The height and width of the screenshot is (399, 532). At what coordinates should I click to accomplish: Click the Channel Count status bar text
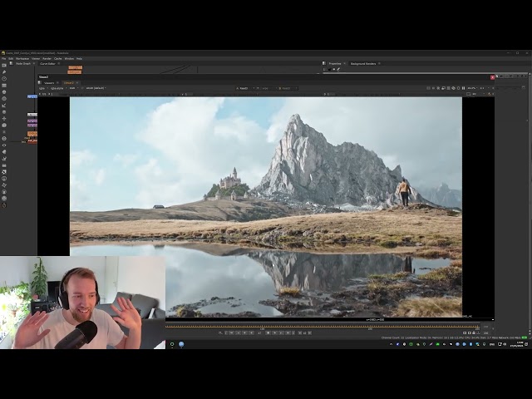coord(391,338)
